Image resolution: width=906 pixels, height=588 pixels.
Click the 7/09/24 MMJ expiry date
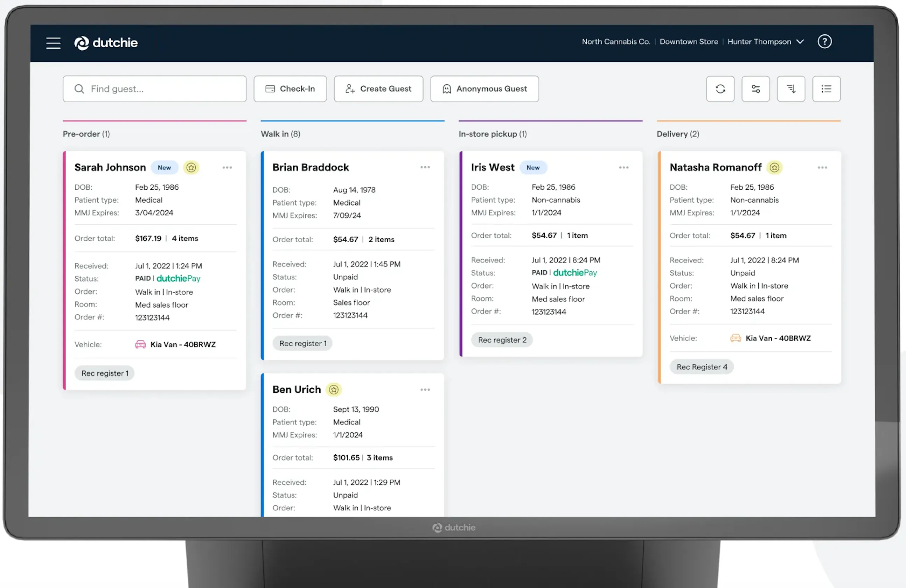click(x=347, y=215)
